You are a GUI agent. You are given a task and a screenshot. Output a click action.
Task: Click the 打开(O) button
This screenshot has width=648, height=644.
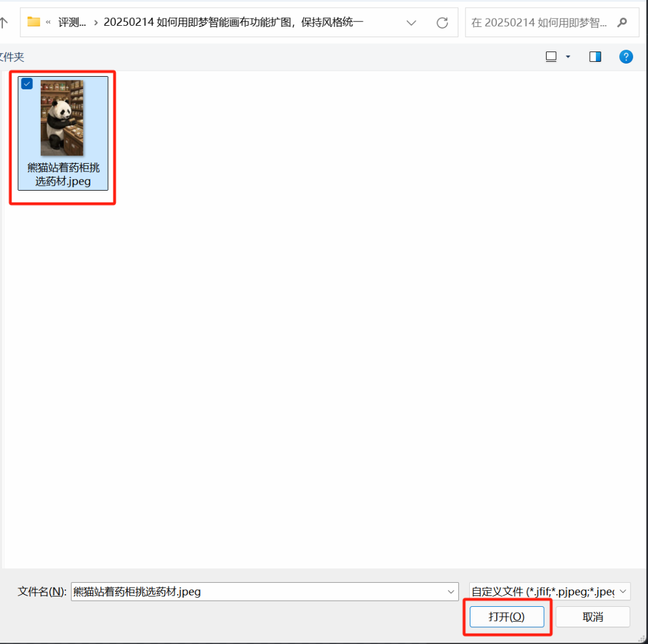coord(507,616)
